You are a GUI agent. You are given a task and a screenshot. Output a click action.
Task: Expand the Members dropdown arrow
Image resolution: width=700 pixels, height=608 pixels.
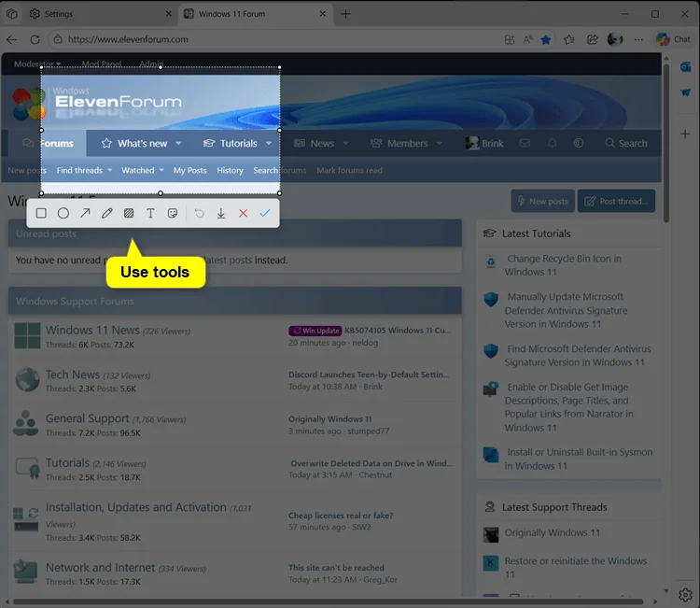tap(440, 144)
